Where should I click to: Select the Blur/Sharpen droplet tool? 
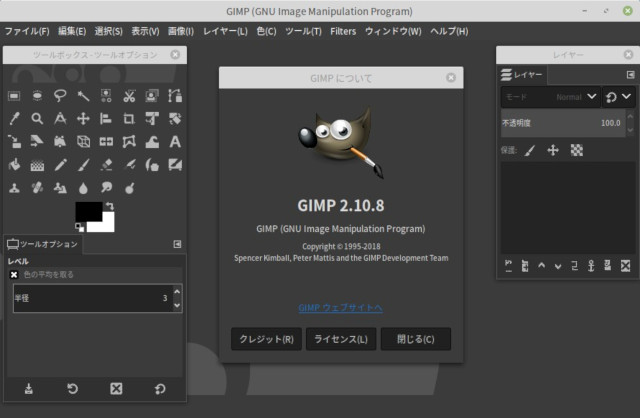83,188
